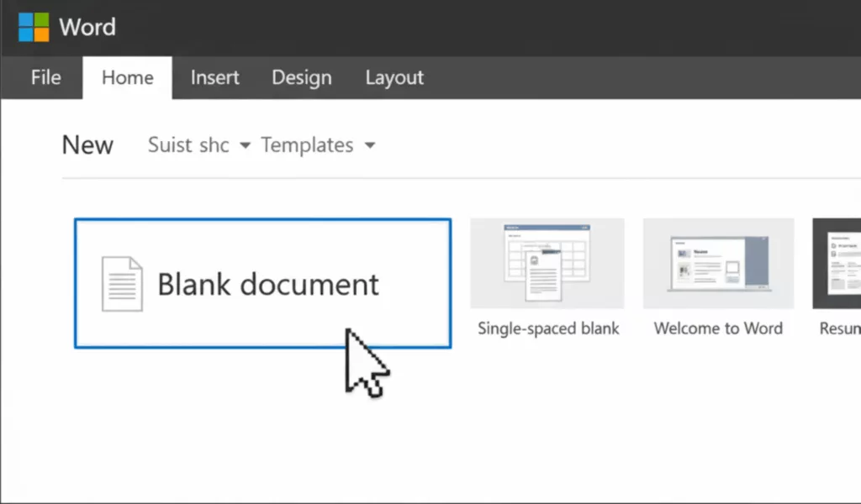This screenshot has height=504, width=861.
Task: Click the Single-spaced blank label
Action: (x=548, y=328)
